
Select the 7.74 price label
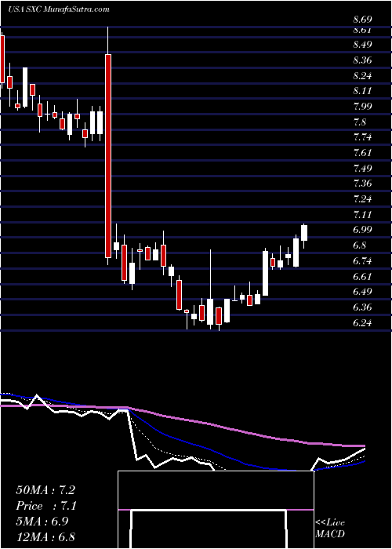click(362, 137)
